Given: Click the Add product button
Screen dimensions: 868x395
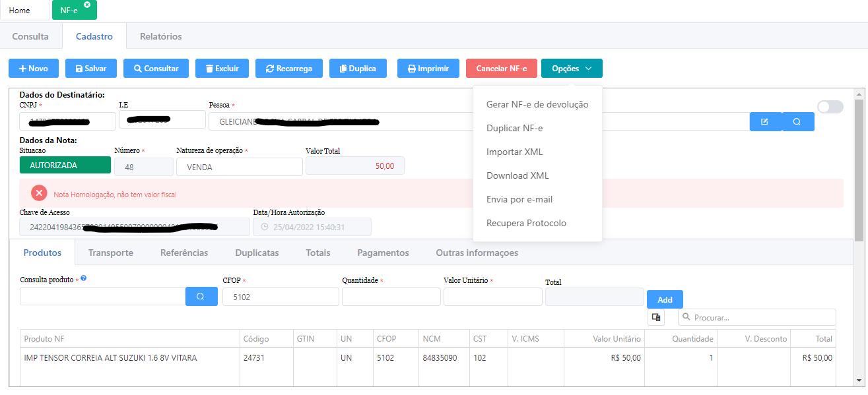Looking at the screenshot, I should click(665, 299).
